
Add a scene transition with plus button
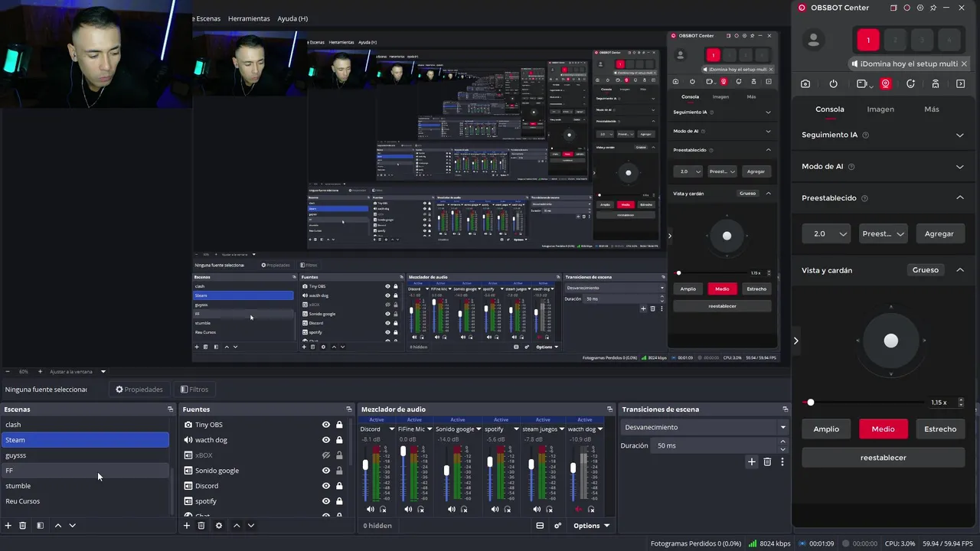pyautogui.click(x=752, y=461)
